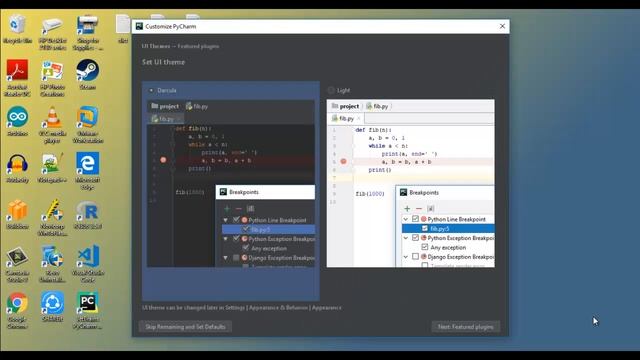The width and height of the screenshot is (640, 360).
Task: Click the theme-can-be-changed-later hint text
Action: point(242,307)
